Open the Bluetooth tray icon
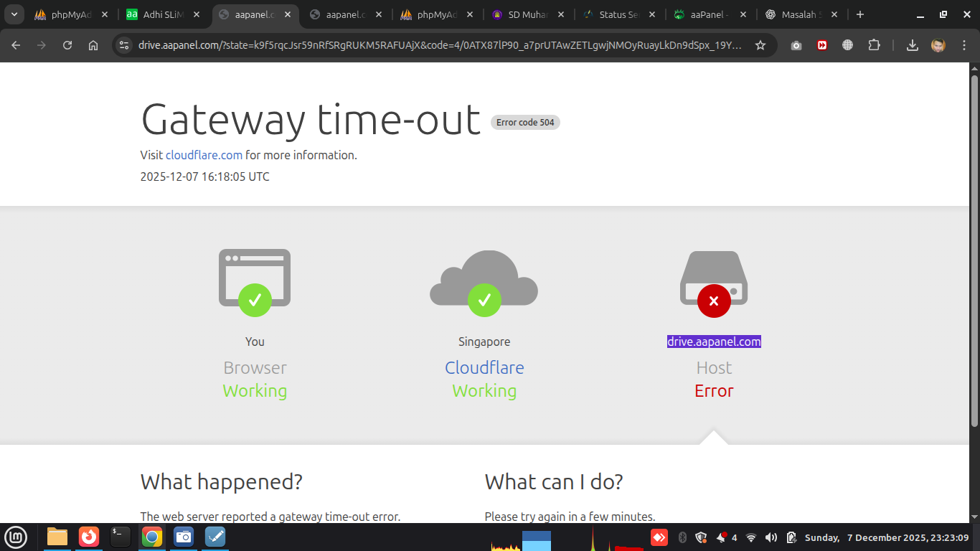Image resolution: width=980 pixels, height=551 pixels. [683, 537]
